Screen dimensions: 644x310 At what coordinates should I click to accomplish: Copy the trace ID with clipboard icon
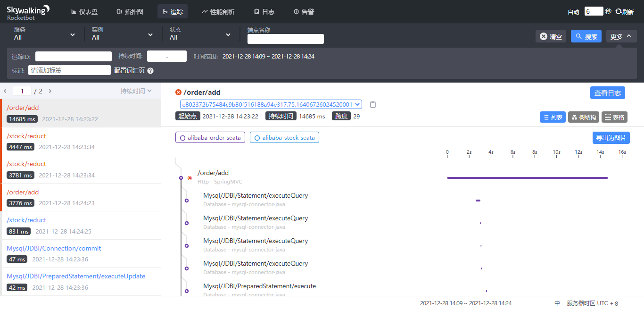[x=372, y=105]
